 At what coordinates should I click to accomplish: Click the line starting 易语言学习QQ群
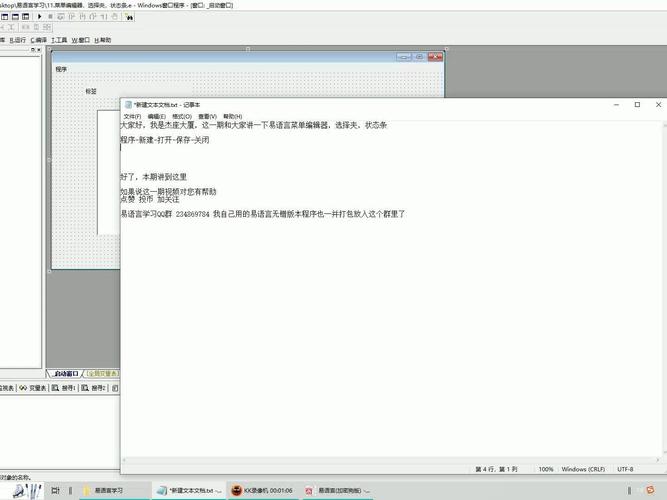coord(263,214)
